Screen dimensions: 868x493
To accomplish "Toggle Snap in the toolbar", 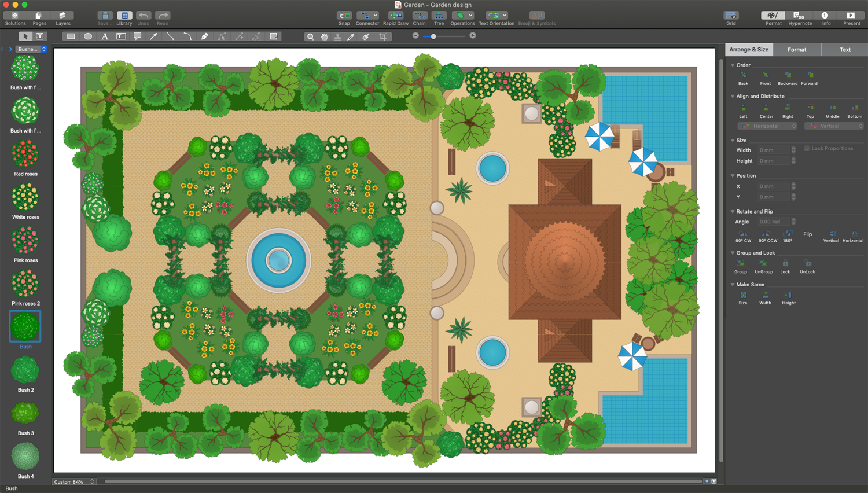I will (x=344, y=19).
